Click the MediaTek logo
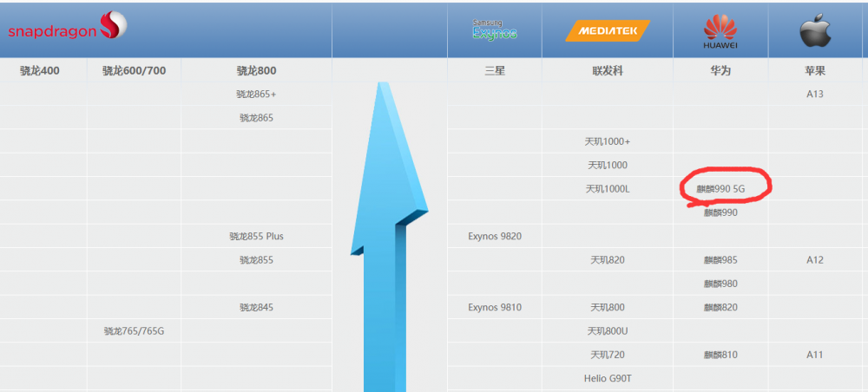The width and height of the screenshot is (868, 392). (607, 31)
